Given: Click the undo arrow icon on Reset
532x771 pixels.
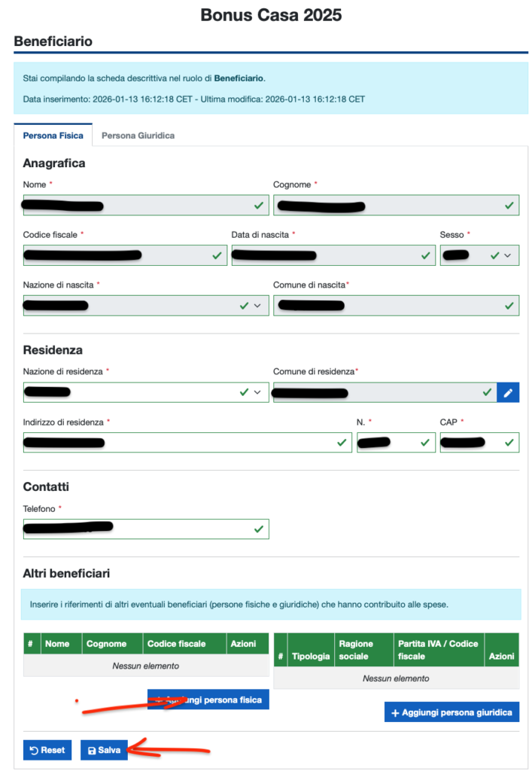Looking at the screenshot, I should (x=34, y=751).
